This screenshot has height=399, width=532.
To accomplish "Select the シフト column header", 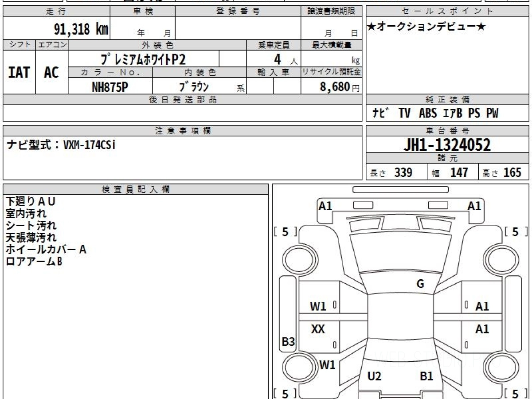I will (20, 45).
